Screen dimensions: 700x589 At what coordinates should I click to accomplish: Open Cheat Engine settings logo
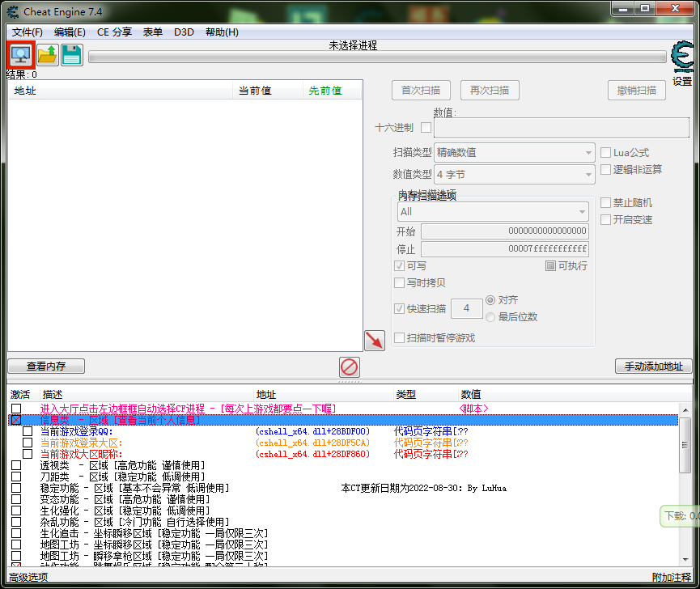coord(682,57)
